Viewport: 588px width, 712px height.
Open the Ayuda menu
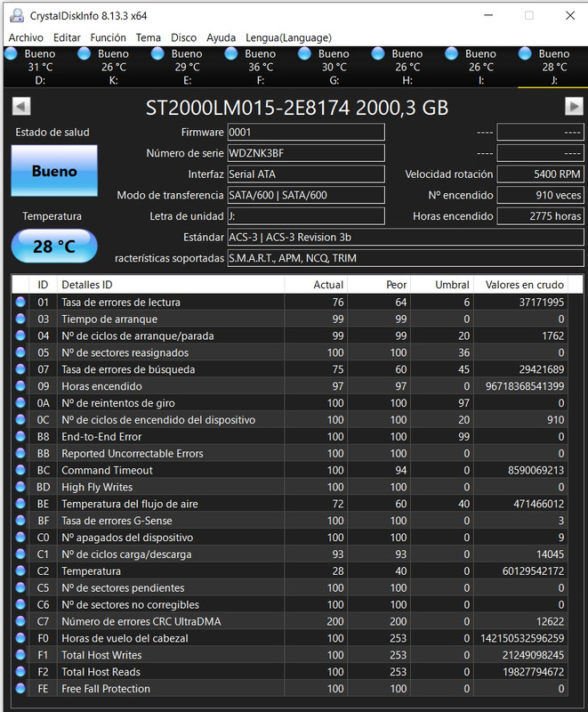[221, 37]
